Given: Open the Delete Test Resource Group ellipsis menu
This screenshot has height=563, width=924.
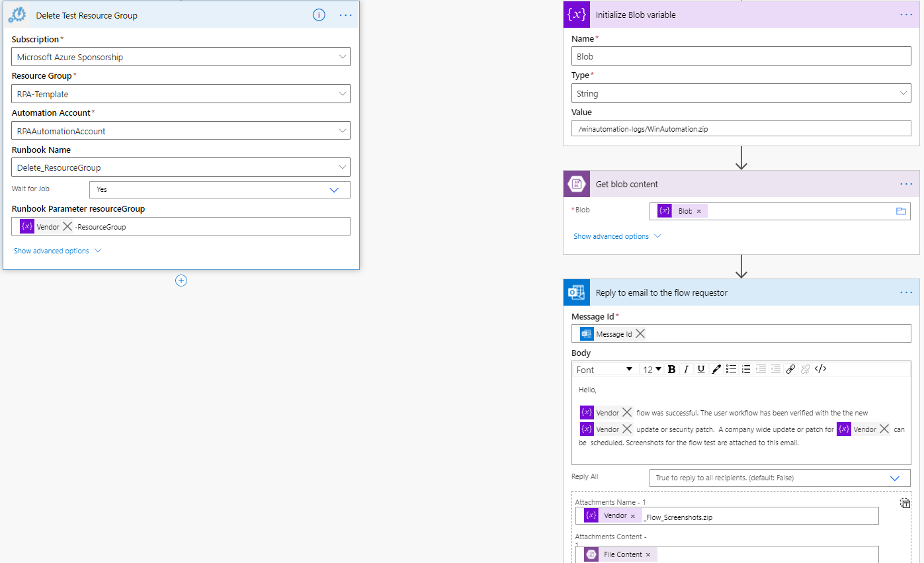Looking at the screenshot, I should pyautogui.click(x=345, y=15).
